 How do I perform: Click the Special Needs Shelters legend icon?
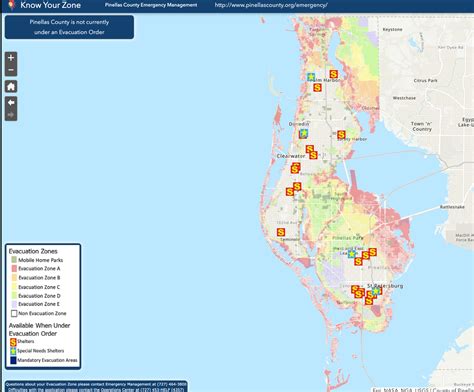[13, 351]
